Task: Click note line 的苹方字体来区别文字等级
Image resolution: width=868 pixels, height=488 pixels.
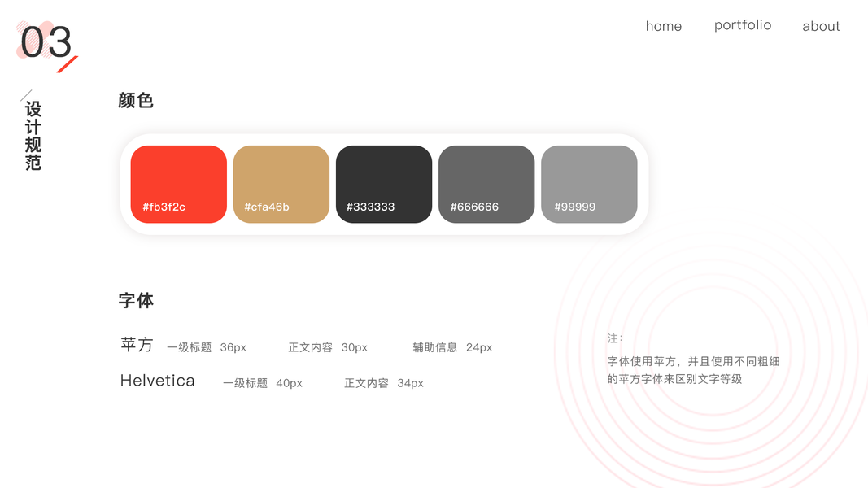Action: tap(674, 379)
